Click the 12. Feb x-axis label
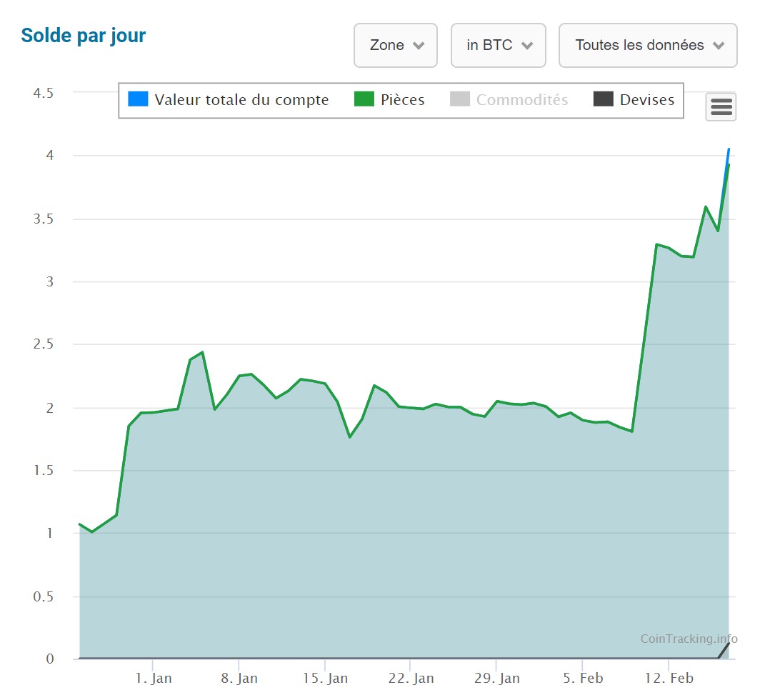Screen dimensions: 760x700 [668, 679]
